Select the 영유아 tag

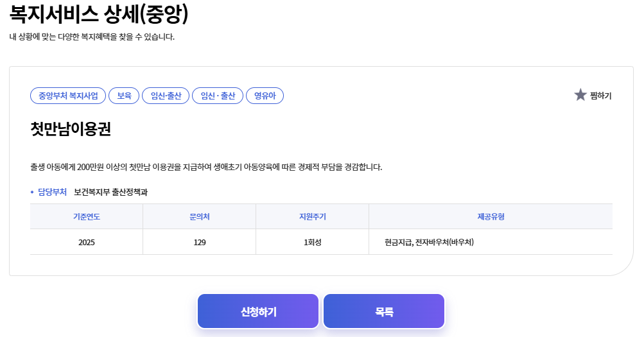pyautogui.click(x=265, y=96)
